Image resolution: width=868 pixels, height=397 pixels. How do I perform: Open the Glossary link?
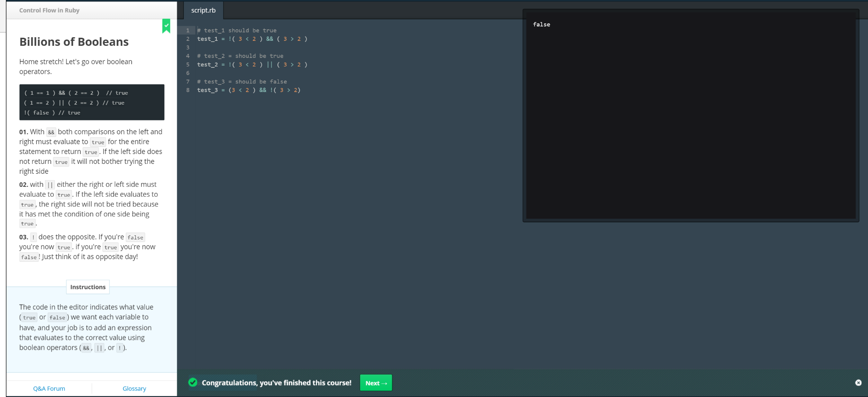point(134,388)
